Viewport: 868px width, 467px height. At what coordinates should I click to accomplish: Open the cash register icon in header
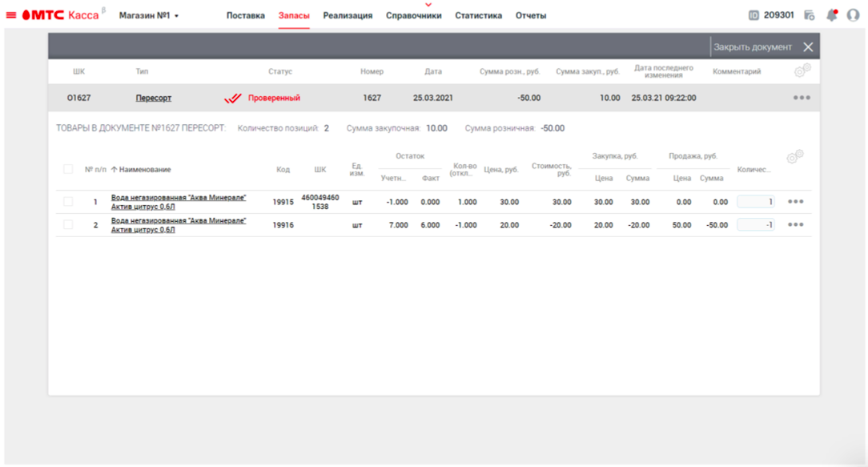point(810,15)
